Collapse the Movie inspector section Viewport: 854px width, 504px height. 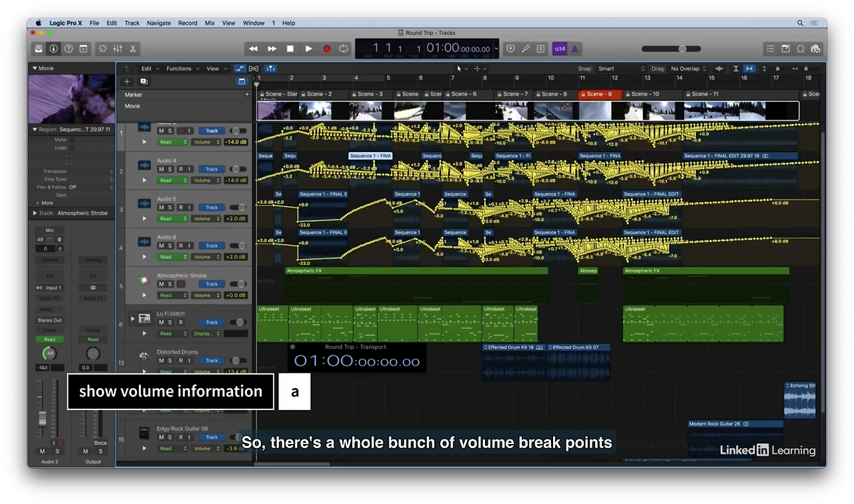pos(35,68)
